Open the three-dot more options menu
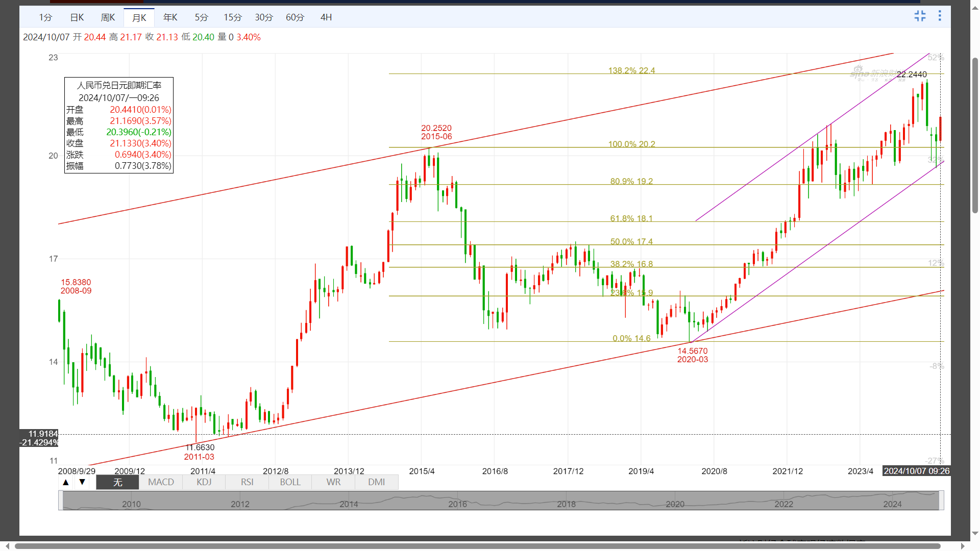The image size is (980, 551). coord(940,16)
